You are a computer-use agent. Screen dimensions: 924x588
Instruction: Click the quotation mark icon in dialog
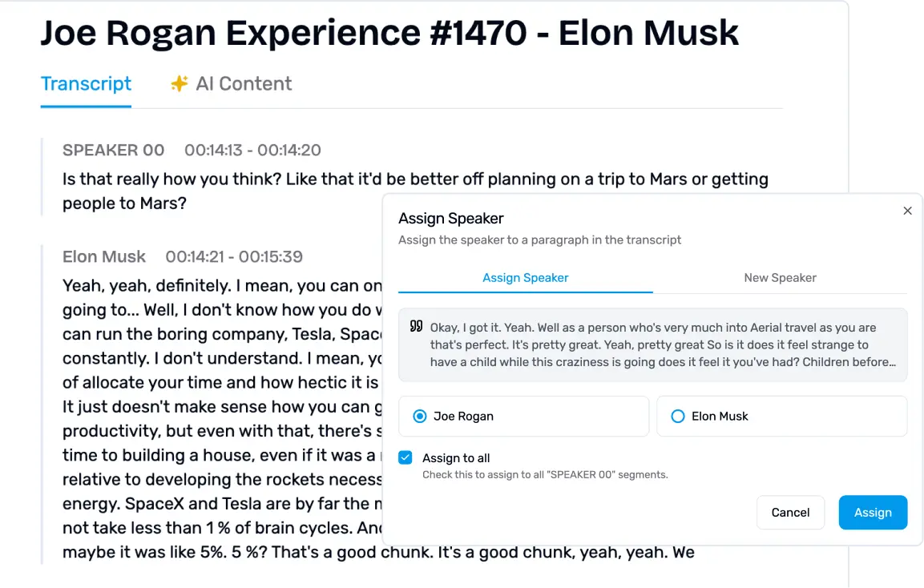tap(416, 327)
